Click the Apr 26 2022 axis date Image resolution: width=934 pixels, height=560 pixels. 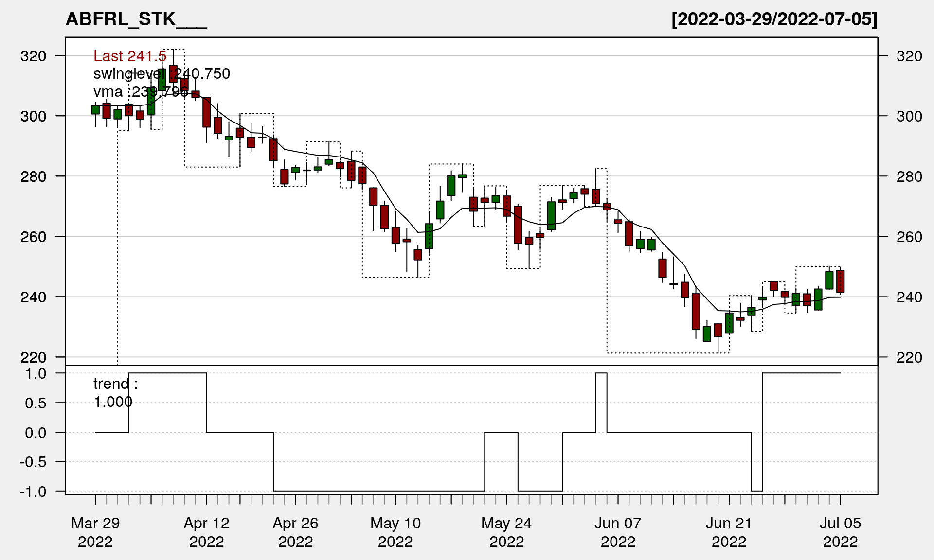[295, 532]
